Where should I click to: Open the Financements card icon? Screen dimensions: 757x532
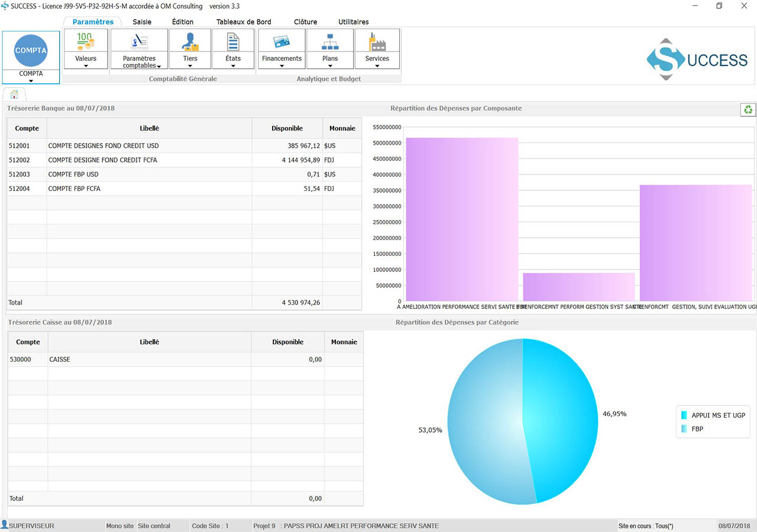click(x=282, y=42)
